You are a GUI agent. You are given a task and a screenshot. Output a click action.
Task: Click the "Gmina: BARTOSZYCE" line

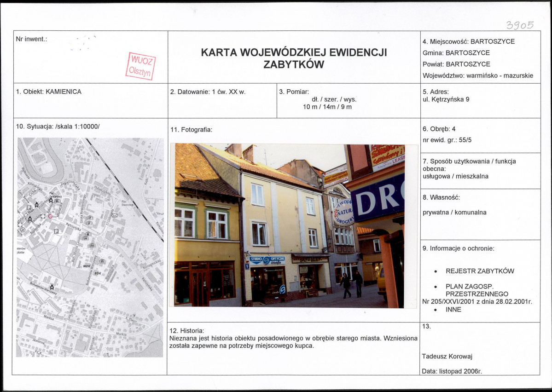(x=456, y=53)
